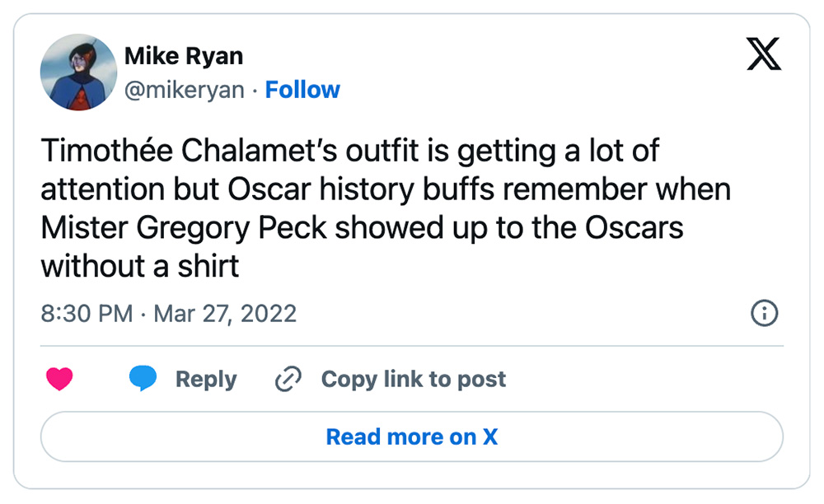This screenshot has width=824, height=504.
Task: Like the post with the heart icon
Action: (x=59, y=379)
